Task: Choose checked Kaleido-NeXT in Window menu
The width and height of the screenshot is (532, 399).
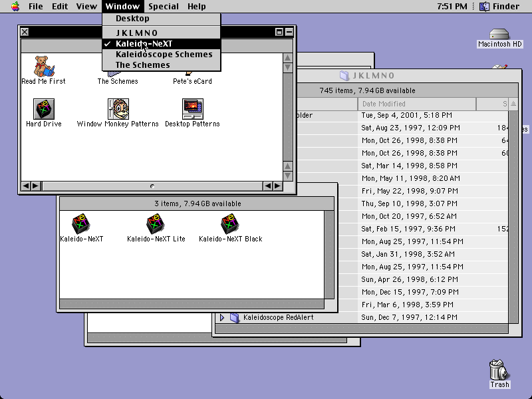Action: (162, 44)
